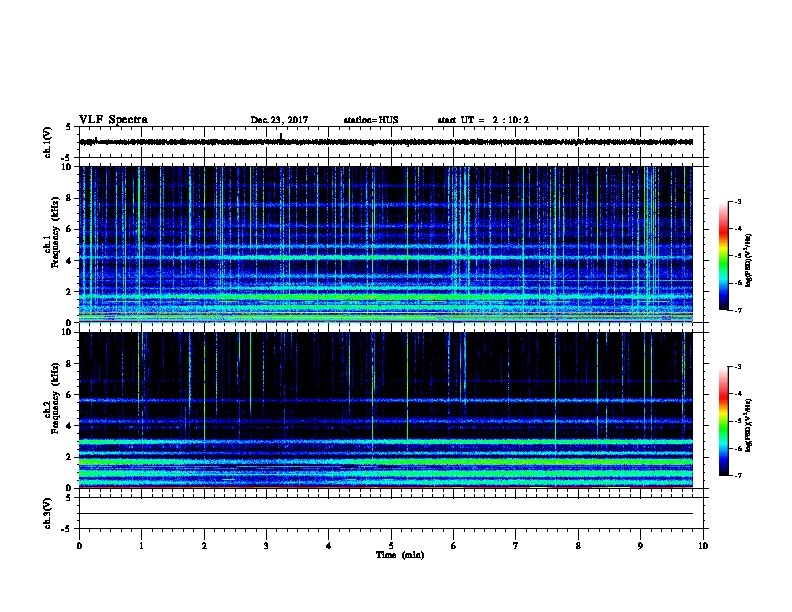Click the log(PSD) label beside ch.2 colorbar
Viewport: 792px width, 612px height.
[749, 425]
